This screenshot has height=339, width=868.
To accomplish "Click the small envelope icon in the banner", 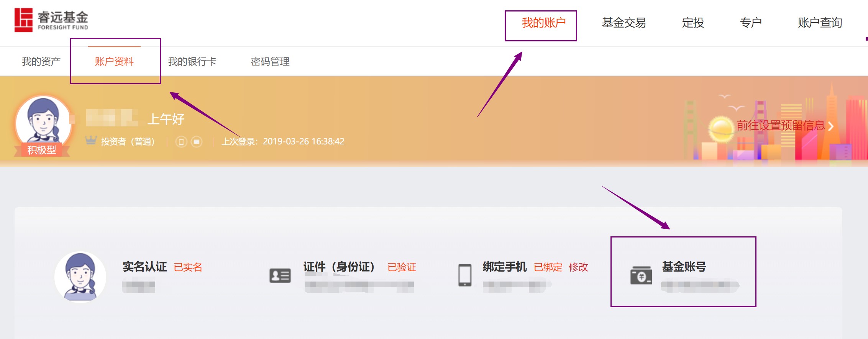I will [197, 142].
